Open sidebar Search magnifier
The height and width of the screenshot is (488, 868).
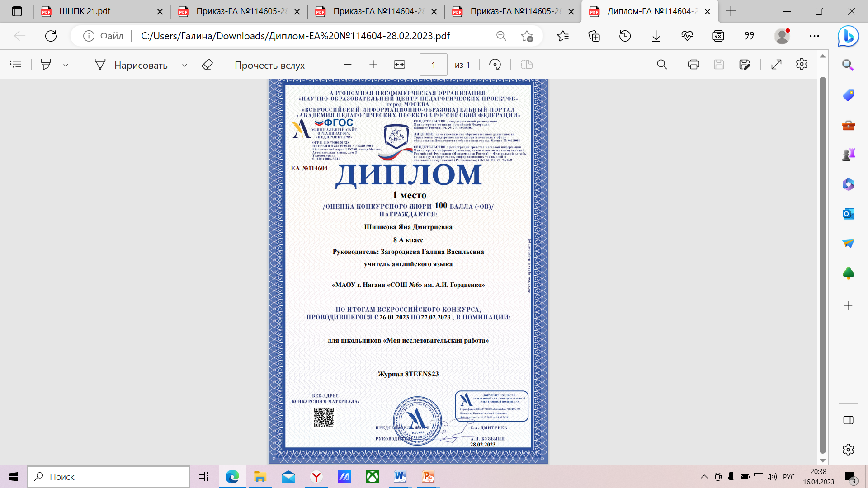coord(848,65)
